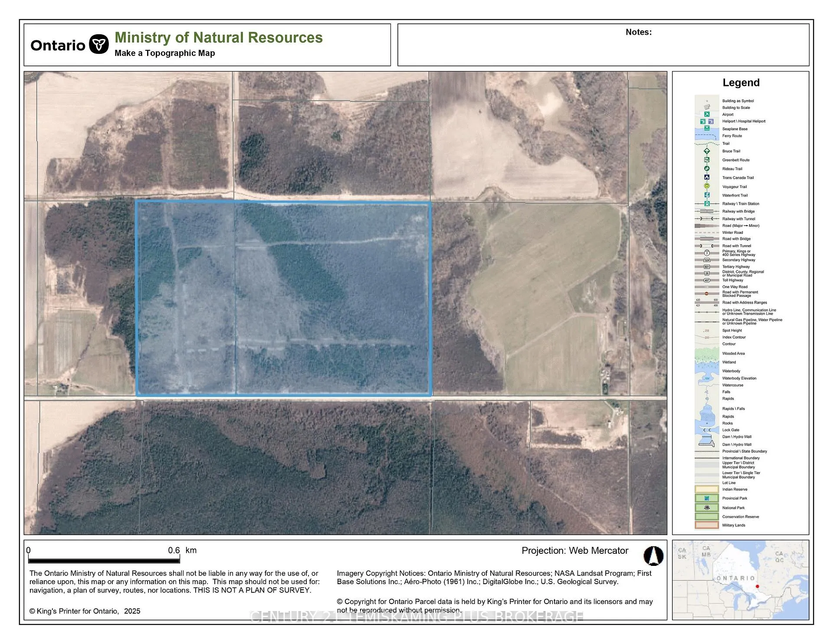Click the north arrow compass icon
833x644 pixels.
(653, 555)
